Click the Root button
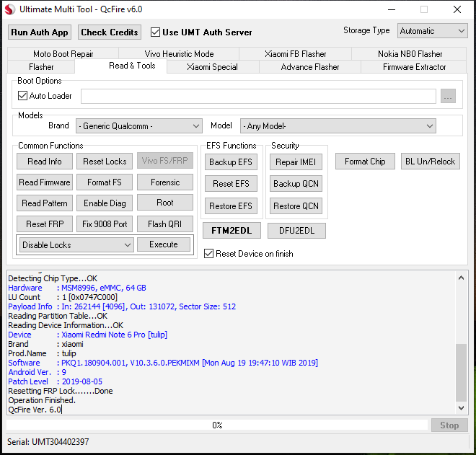Screen dimensions: 476x455 [165, 203]
